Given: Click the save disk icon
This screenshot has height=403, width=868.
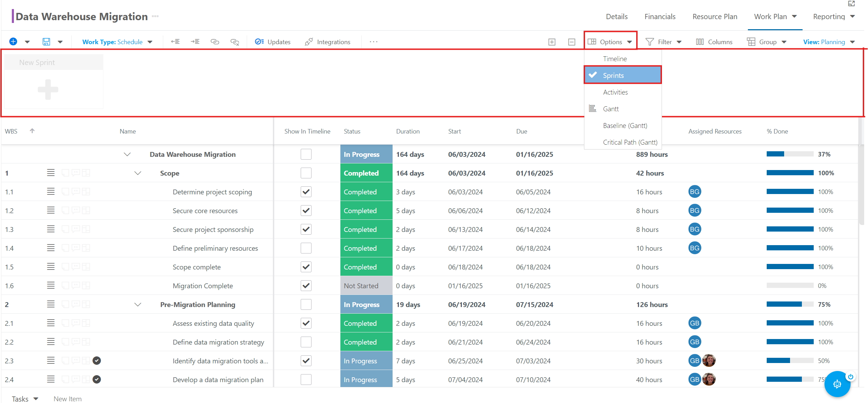Looking at the screenshot, I should pyautogui.click(x=46, y=42).
